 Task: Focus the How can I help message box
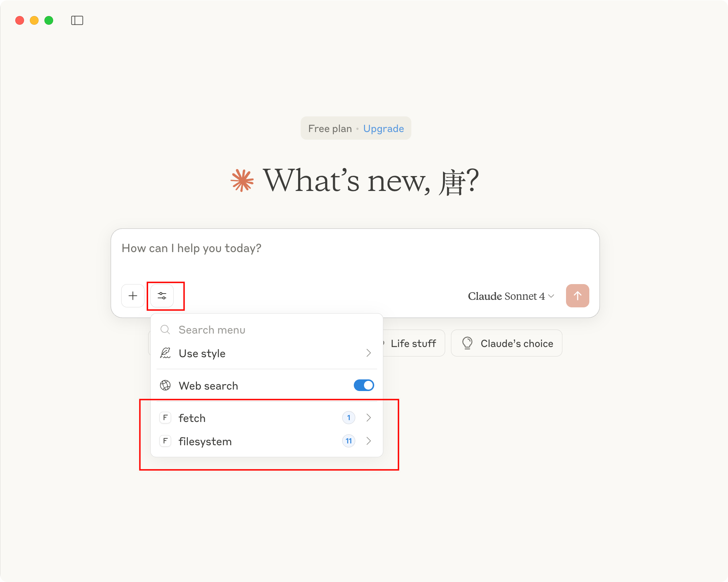click(x=355, y=255)
